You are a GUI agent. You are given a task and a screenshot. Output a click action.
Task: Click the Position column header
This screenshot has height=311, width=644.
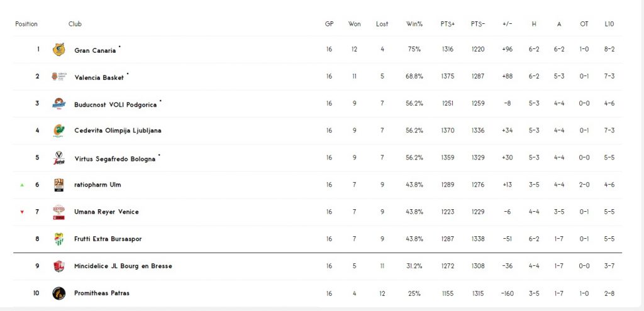click(26, 25)
